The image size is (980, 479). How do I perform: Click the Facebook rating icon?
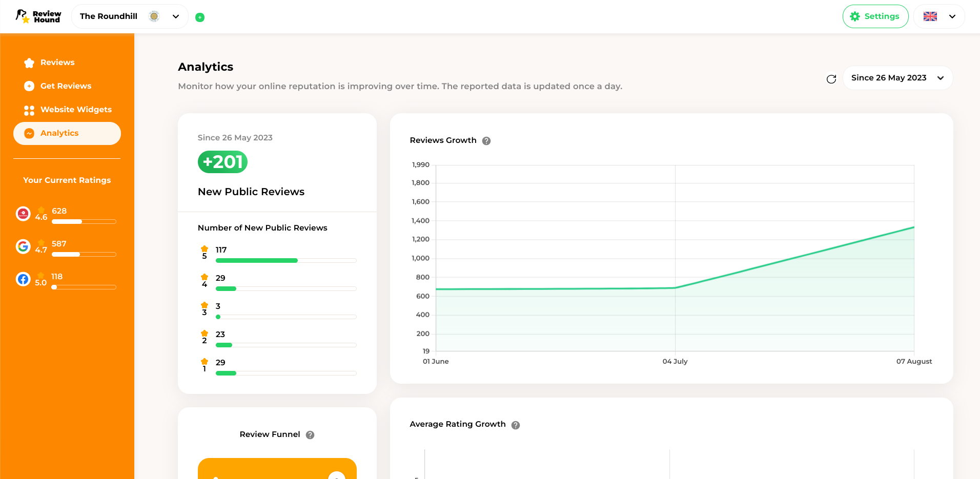23,279
